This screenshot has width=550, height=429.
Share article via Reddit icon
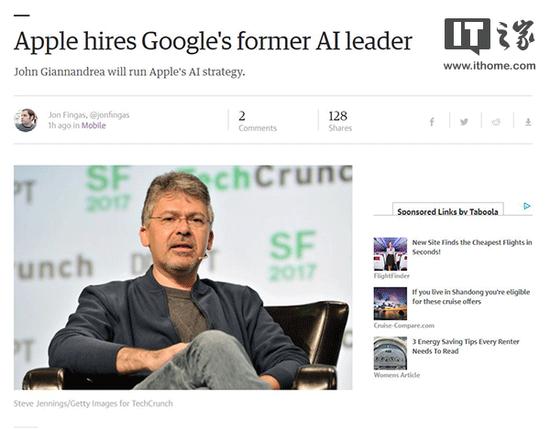(x=496, y=122)
